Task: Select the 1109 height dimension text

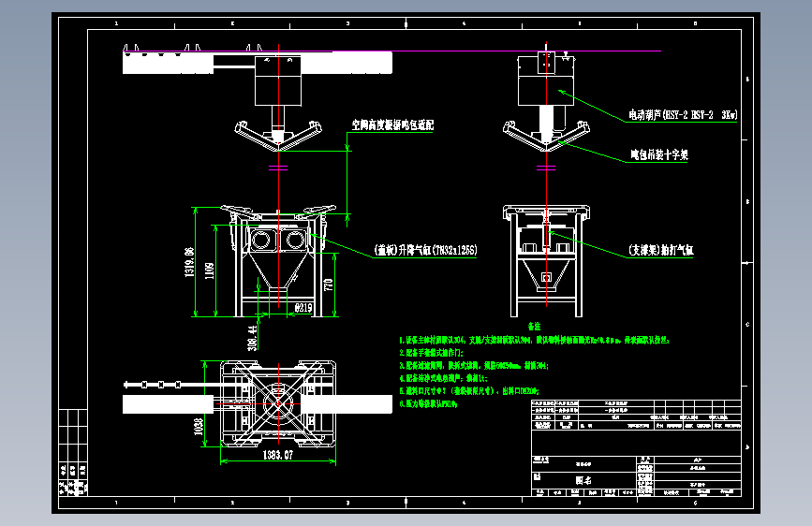Action: click(209, 270)
